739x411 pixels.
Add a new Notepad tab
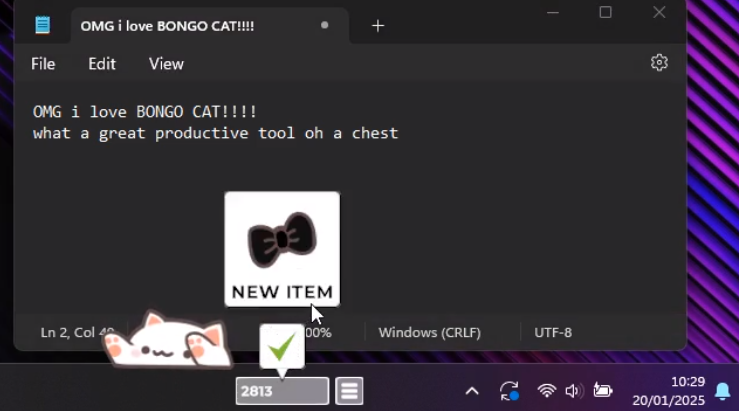(378, 25)
